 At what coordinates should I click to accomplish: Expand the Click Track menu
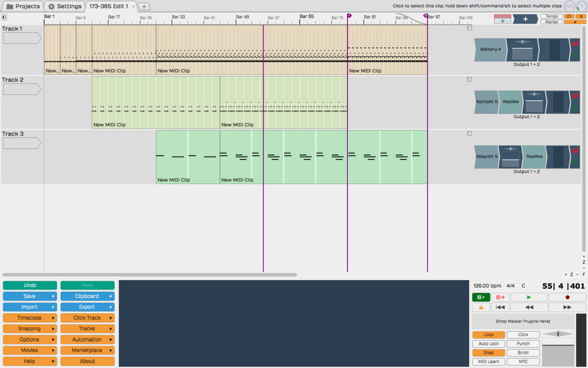coord(87,318)
